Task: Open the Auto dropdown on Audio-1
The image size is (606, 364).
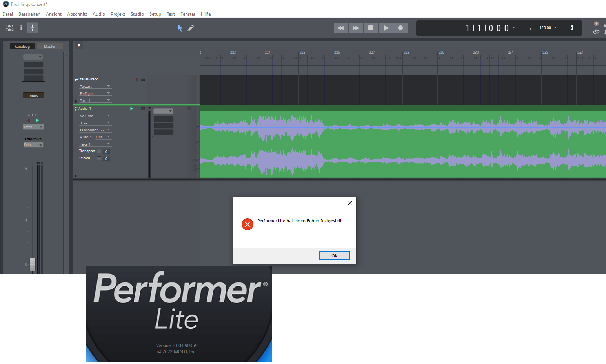Action: pos(86,137)
